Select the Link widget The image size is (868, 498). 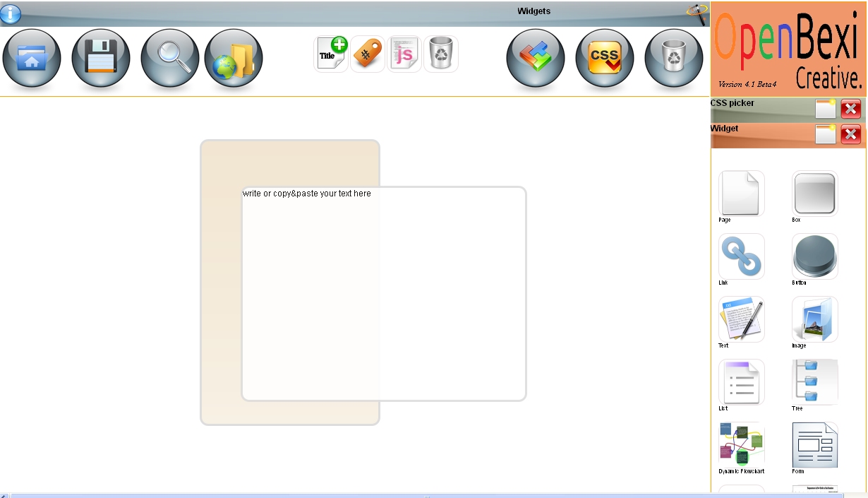(x=742, y=256)
